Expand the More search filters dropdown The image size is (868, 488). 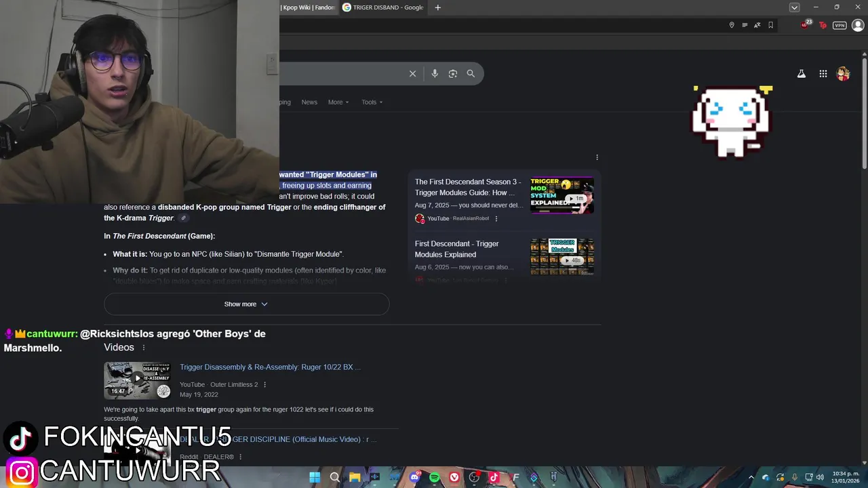[338, 102]
